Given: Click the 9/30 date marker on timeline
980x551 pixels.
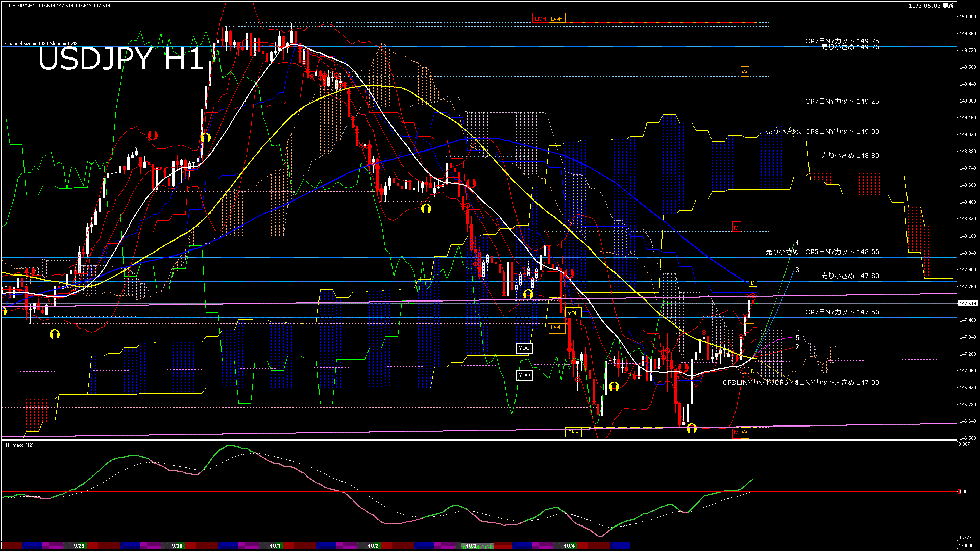Looking at the screenshot, I should pyautogui.click(x=177, y=546).
